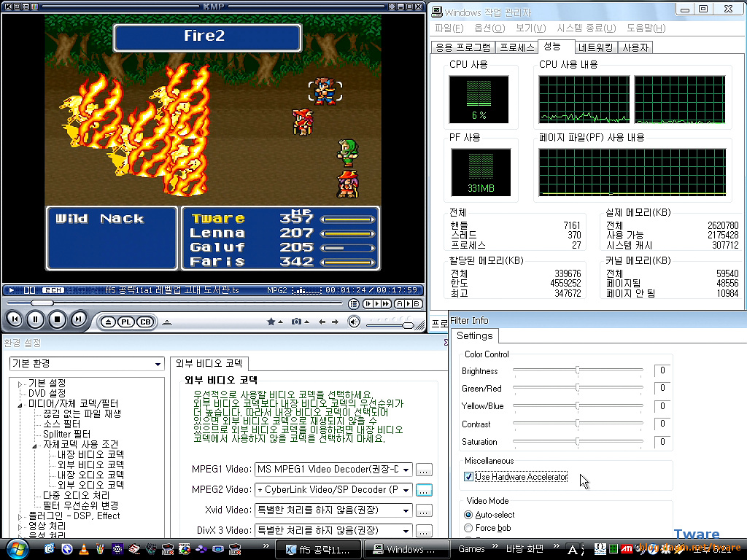This screenshot has height=560, width=747.
Task: Open the CB control box in KMP
Action: tap(146, 322)
